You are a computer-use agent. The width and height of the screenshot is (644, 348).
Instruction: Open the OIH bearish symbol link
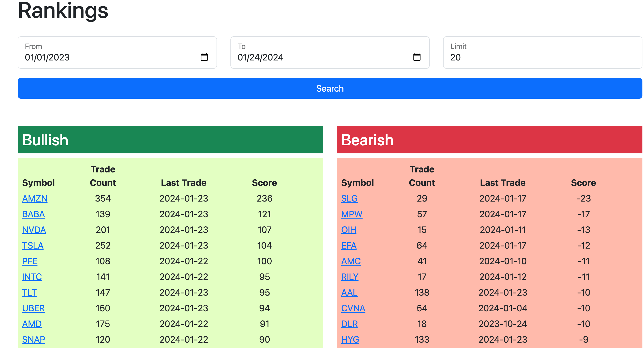349,230
